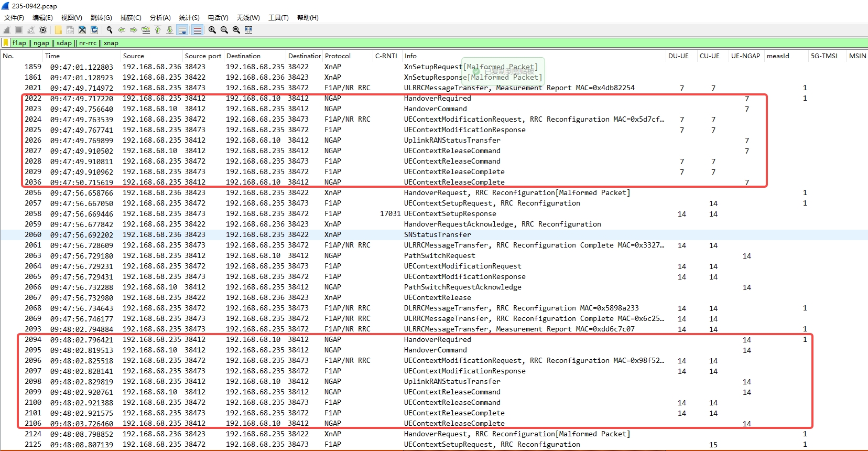Select packet 2023 HandoverCommand row

(434, 109)
